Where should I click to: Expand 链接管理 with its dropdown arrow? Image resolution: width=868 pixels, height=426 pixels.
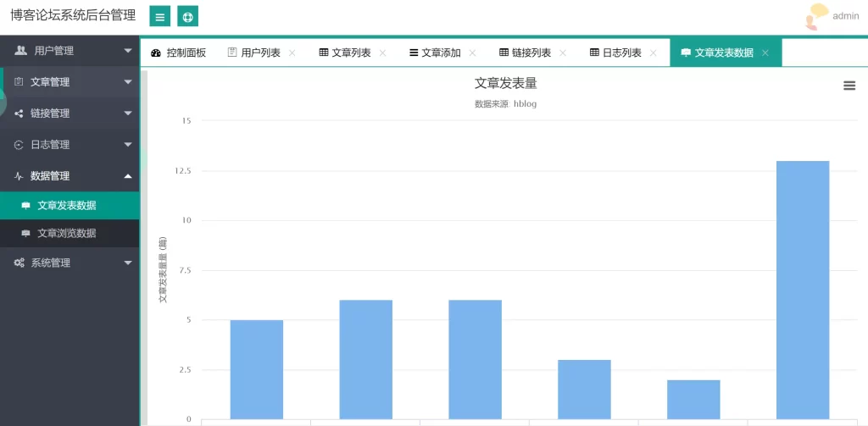coord(128,114)
